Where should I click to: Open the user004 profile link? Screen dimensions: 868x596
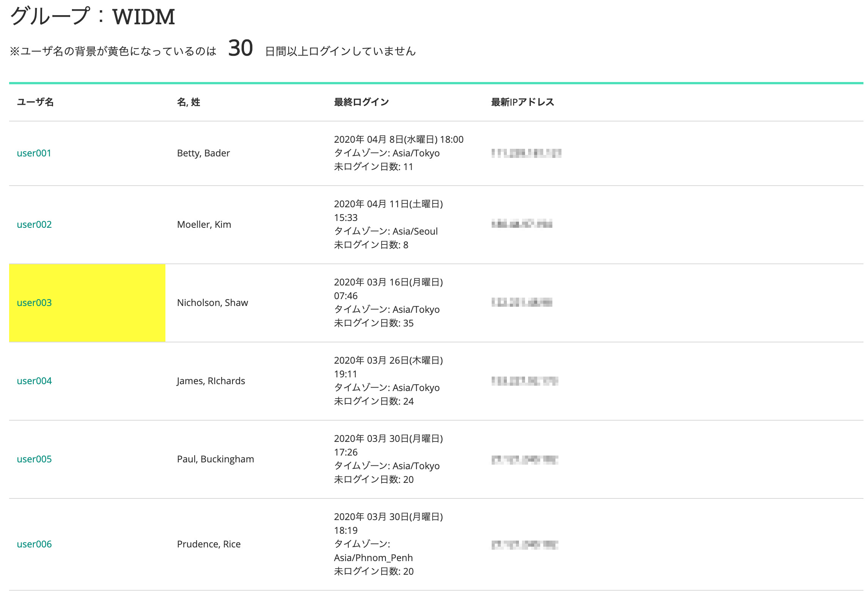pos(34,381)
